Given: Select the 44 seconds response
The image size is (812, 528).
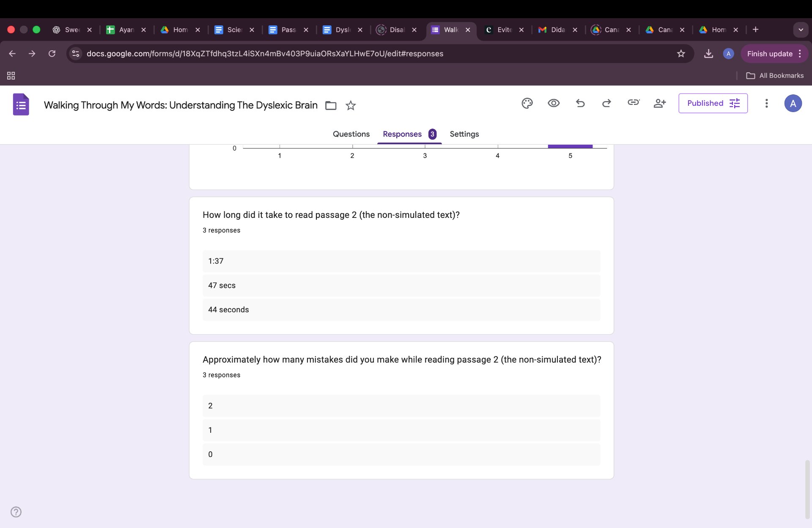Looking at the screenshot, I should pyautogui.click(x=401, y=310).
